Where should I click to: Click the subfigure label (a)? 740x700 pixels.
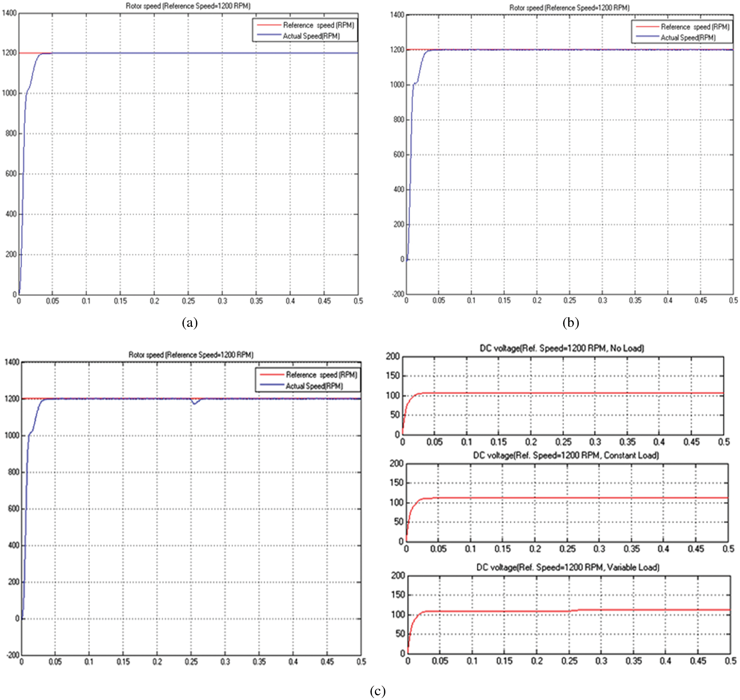coord(190,323)
